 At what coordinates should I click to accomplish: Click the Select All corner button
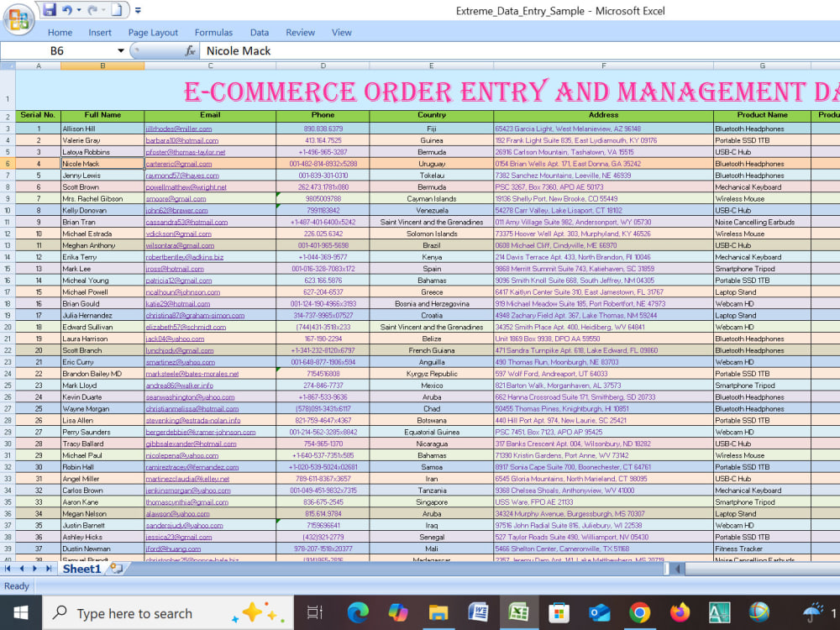pos(8,66)
